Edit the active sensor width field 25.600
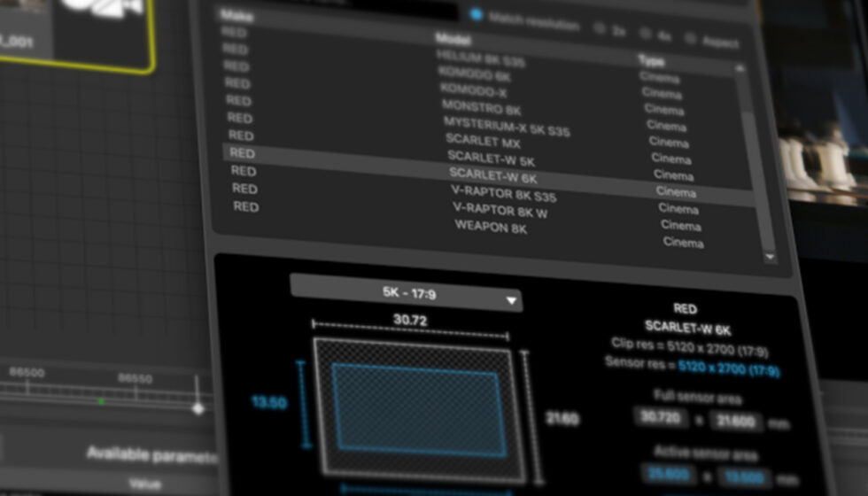The image size is (868, 496). pyautogui.click(x=669, y=475)
